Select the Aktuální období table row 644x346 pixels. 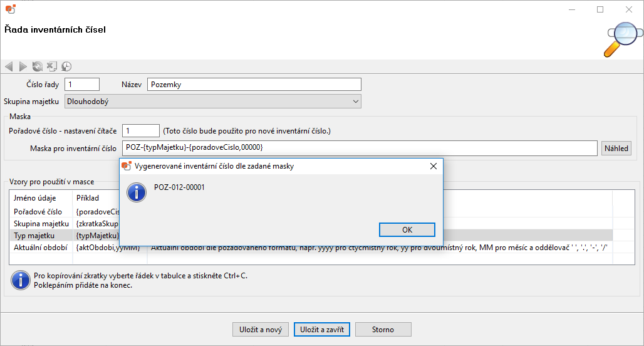[x=311, y=248]
